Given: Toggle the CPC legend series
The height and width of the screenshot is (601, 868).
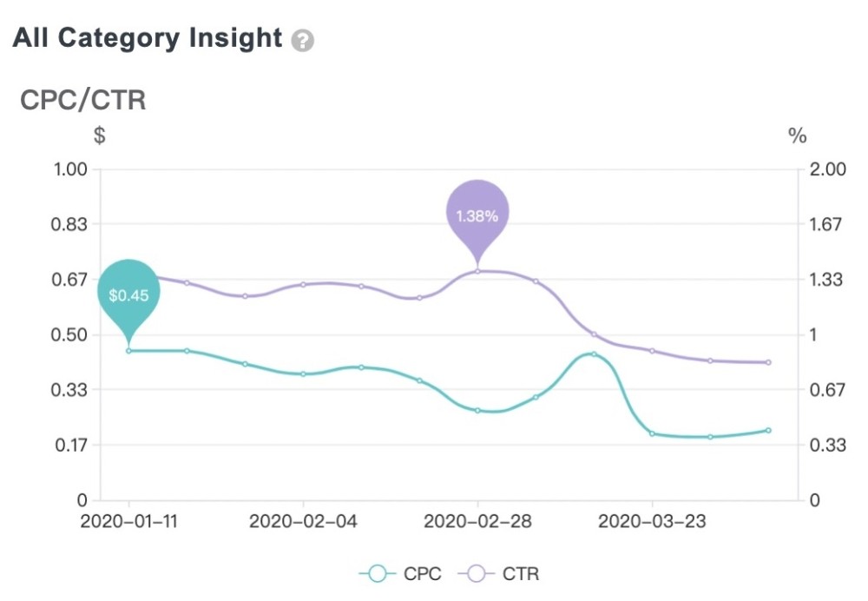Looking at the screenshot, I should [x=401, y=573].
